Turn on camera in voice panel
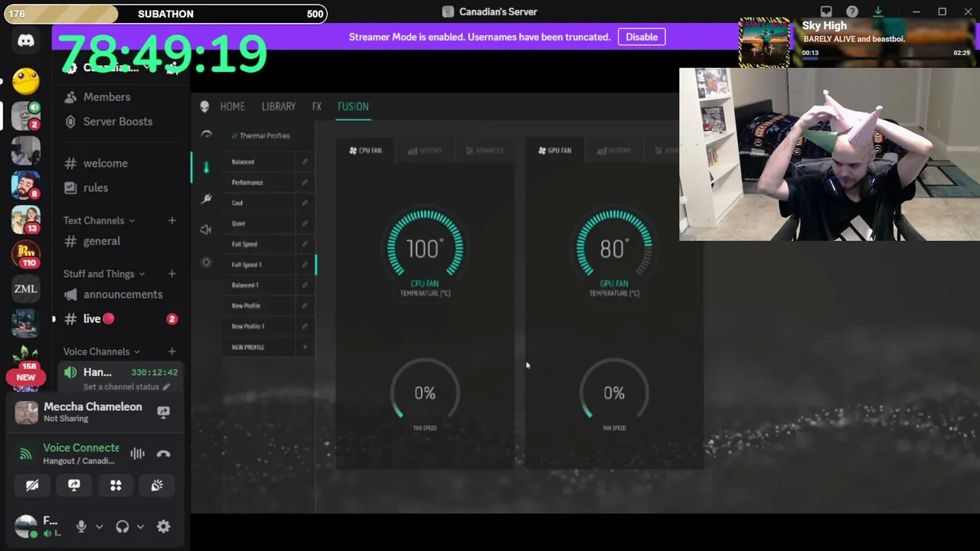980x551 pixels. [x=32, y=485]
